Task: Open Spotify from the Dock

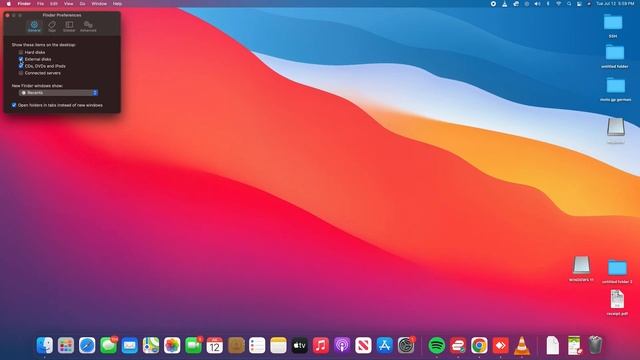Action: [437, 345]
